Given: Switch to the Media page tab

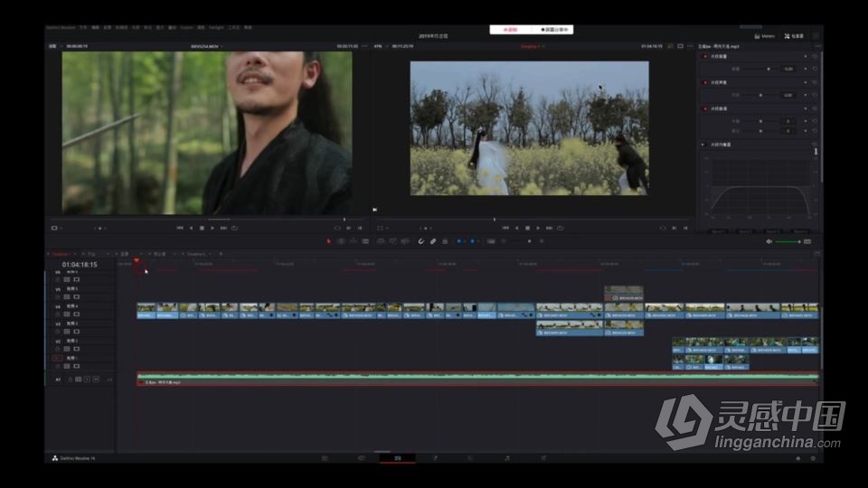Looking at the screenshot, I should (x=325, y=458).
